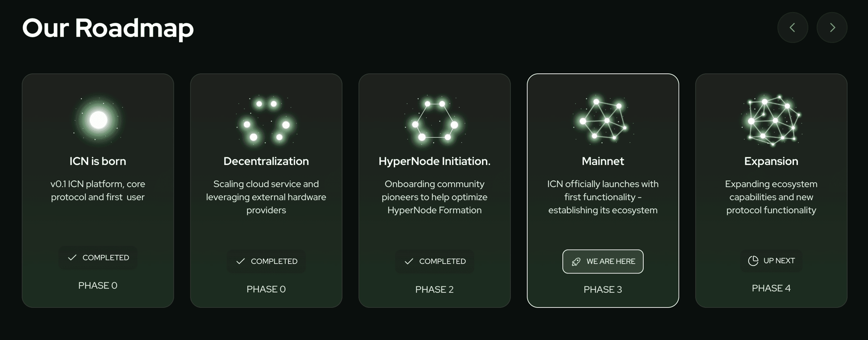Click the rocket icon inside WE ARE HERE badge
This screenshot has height=340, width=868.
[x=576, y=261]
